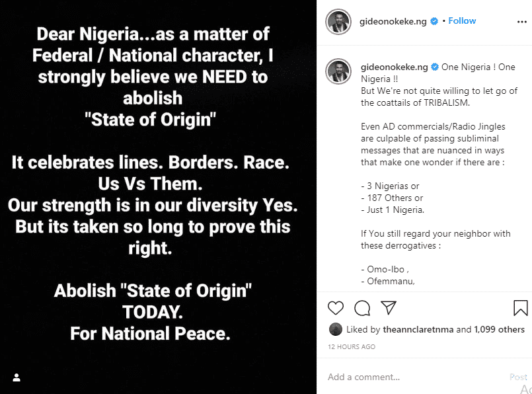
Task: Click the header verified badge beside gideonokeke.ng
Action: [434, 22]
